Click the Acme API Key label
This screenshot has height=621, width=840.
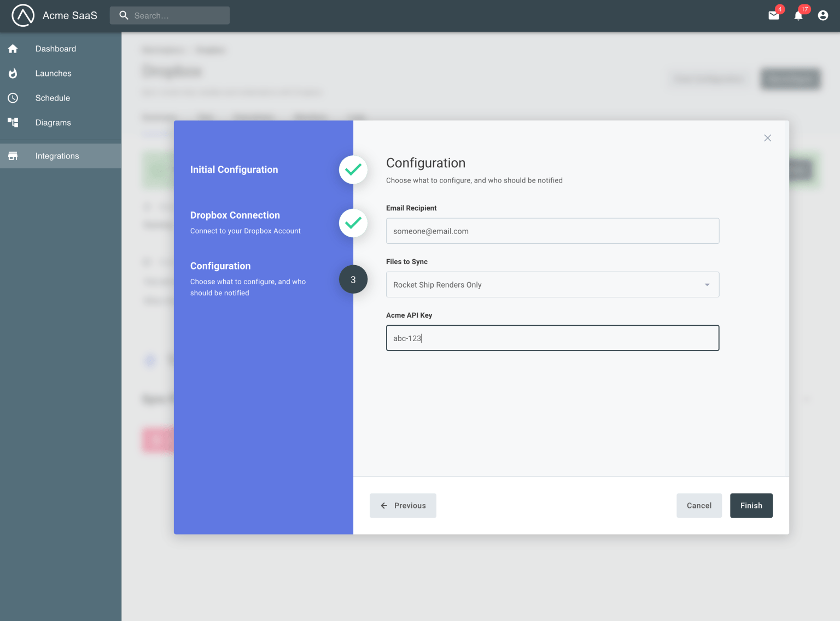(409, 315)
